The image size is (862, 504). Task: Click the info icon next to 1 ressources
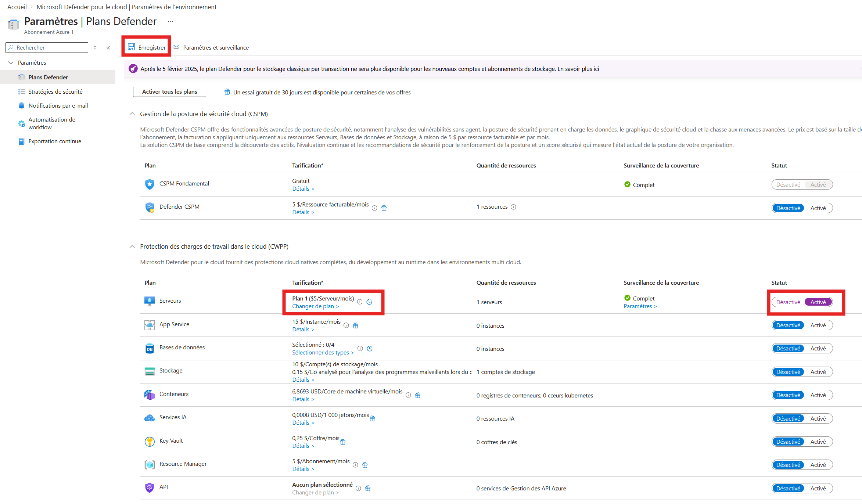tap(513, 207)
